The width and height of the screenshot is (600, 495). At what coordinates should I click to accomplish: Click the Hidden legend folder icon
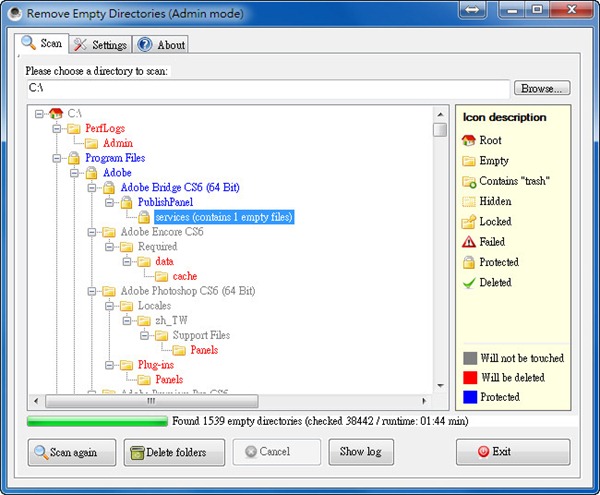point(469,201)
